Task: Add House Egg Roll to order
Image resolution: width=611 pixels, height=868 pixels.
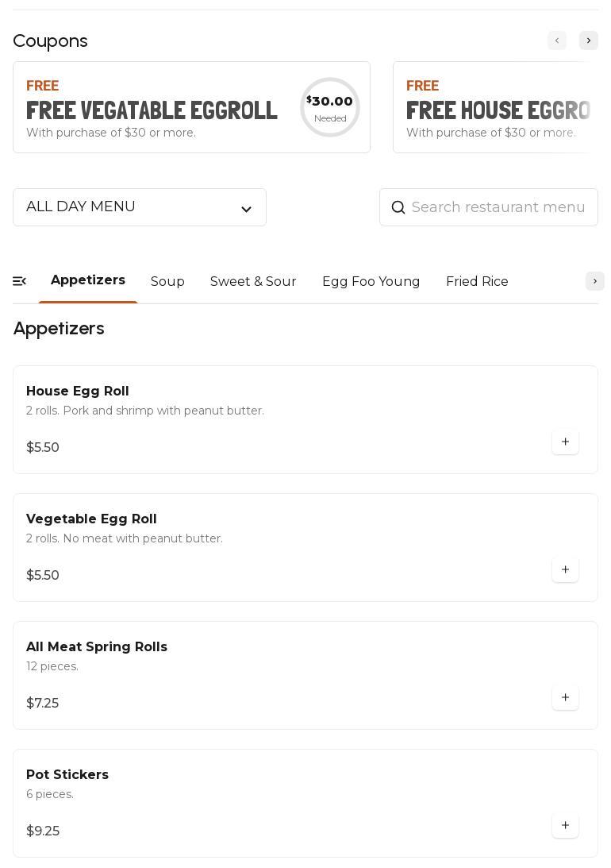Action: [x=565, y=442]
